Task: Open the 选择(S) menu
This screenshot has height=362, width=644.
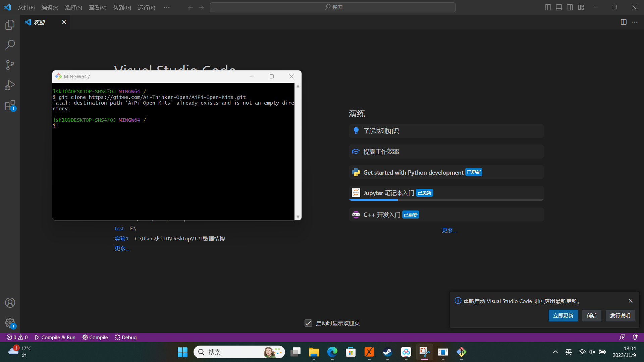Action: coord(73,7)
